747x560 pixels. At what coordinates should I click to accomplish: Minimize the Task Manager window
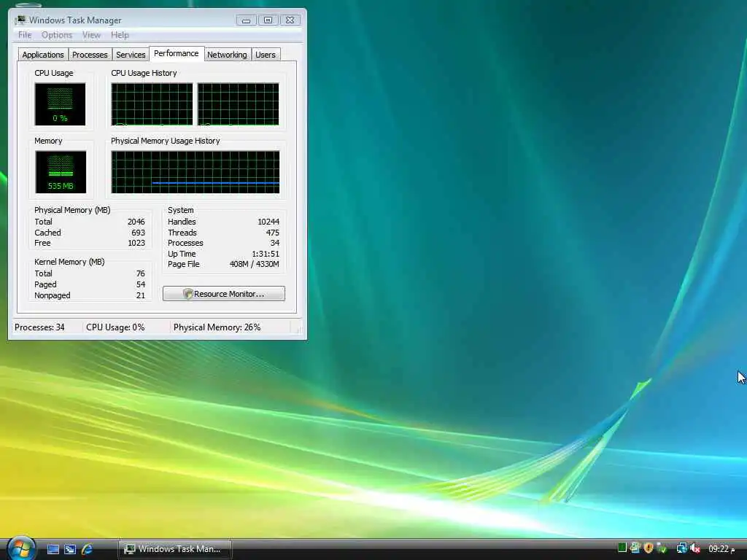[x=247, y=20]
